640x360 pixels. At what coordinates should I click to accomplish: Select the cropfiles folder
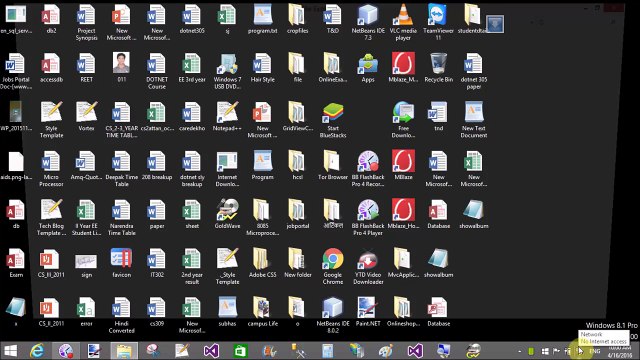pyautogui.click(x=297, y=15)
